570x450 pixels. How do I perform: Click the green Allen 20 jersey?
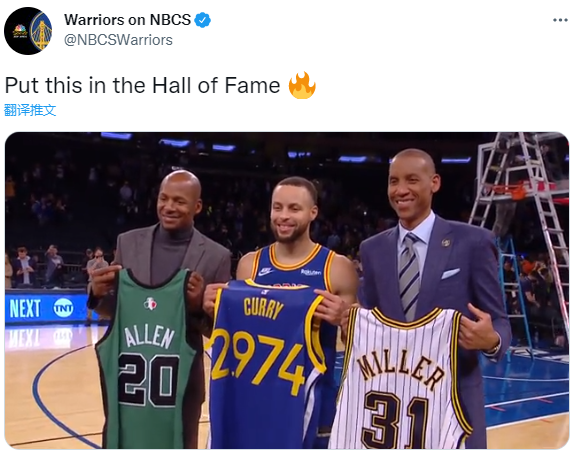[x=147, y=360]
